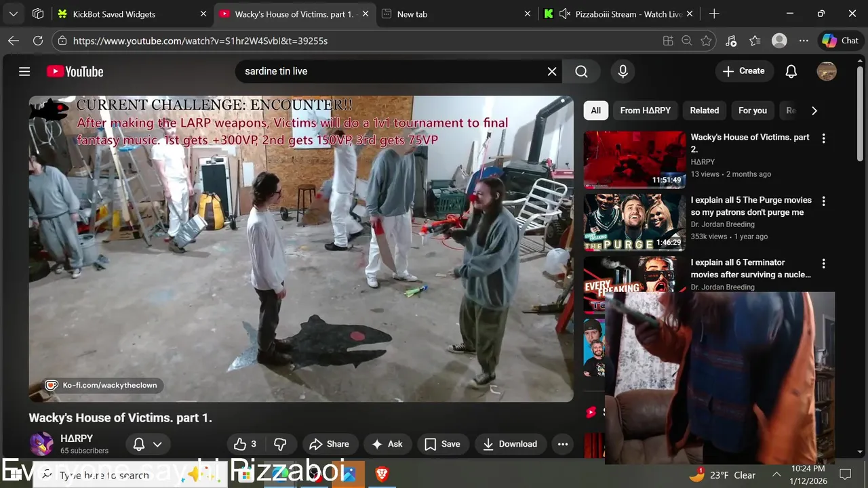Open options for The Purge movies video
Screen dimensions: 868x488
click(823, 201)
